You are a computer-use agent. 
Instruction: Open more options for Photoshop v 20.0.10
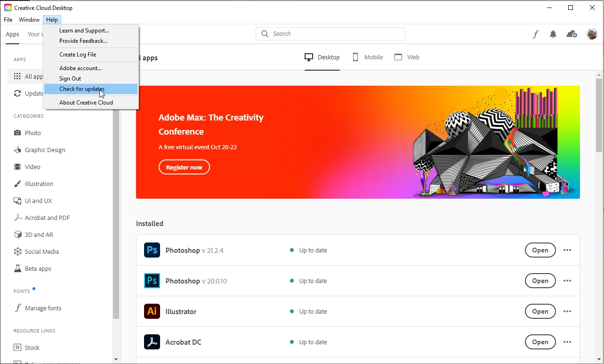567,281
